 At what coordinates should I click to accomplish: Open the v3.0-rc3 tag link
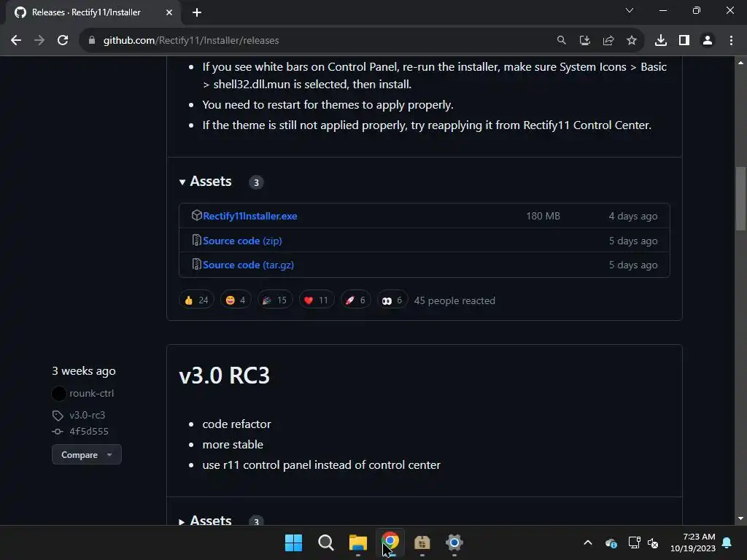(88, 415)
